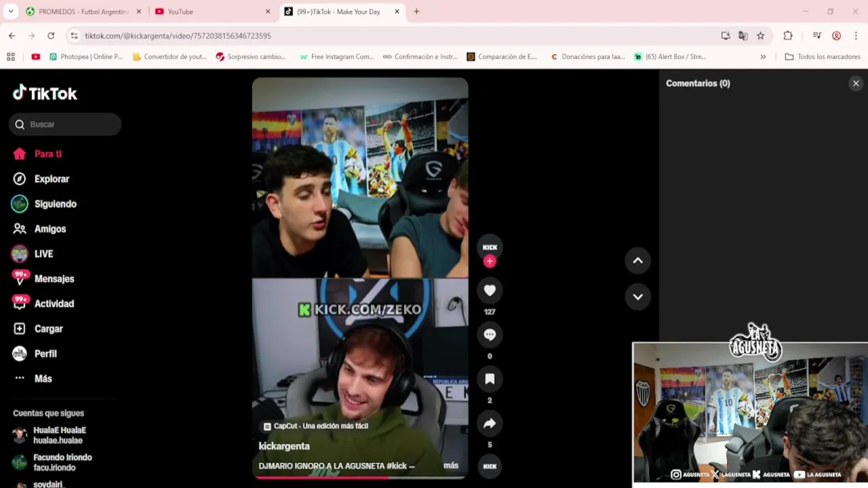Image resolution: width=868 pixels, height=488 pixels.
Task: Open Chrome profile icon
Action: click(x=836, y=36)
